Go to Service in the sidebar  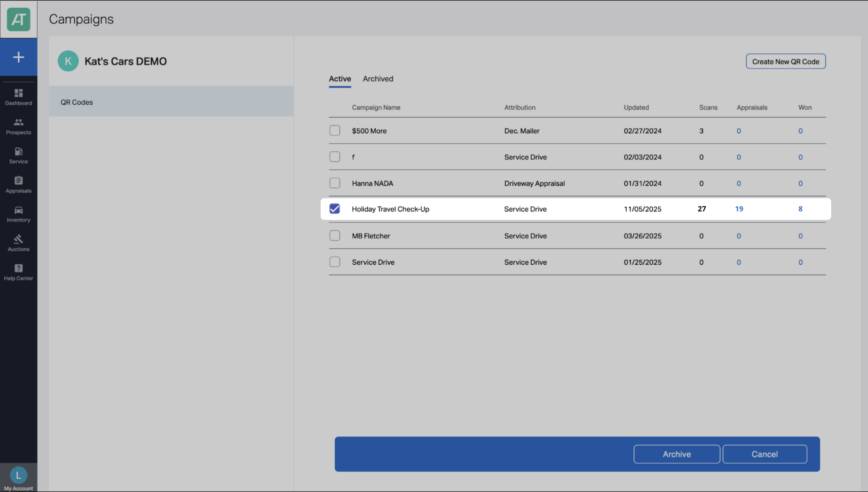[19, 155]
